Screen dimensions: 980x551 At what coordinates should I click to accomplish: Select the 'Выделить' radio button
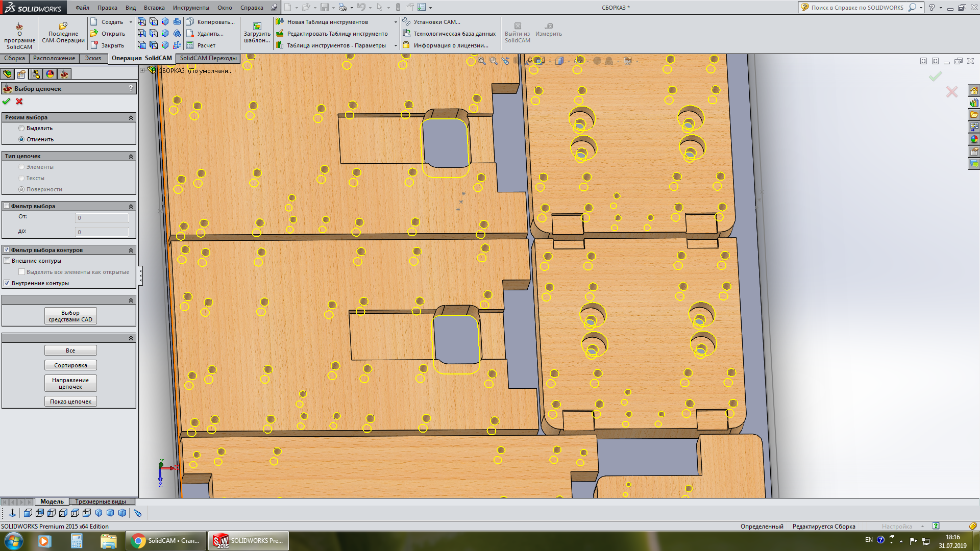[21, 128]
